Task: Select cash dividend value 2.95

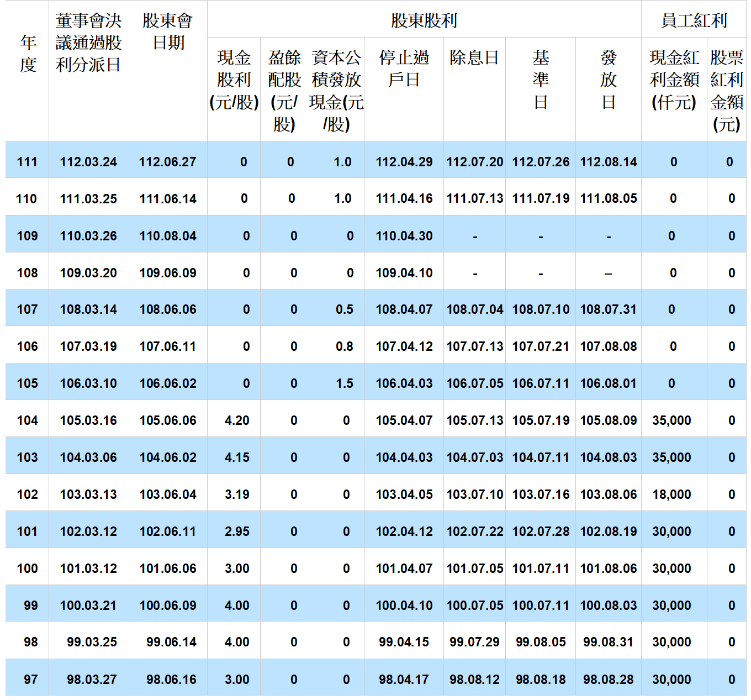Action: tap(237, 531)
